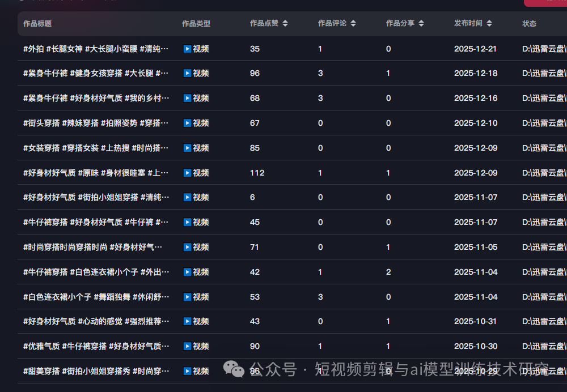Click status path in the 2025-12-21 row
Screen dimensions: 567x392
[x=544, y=49]
